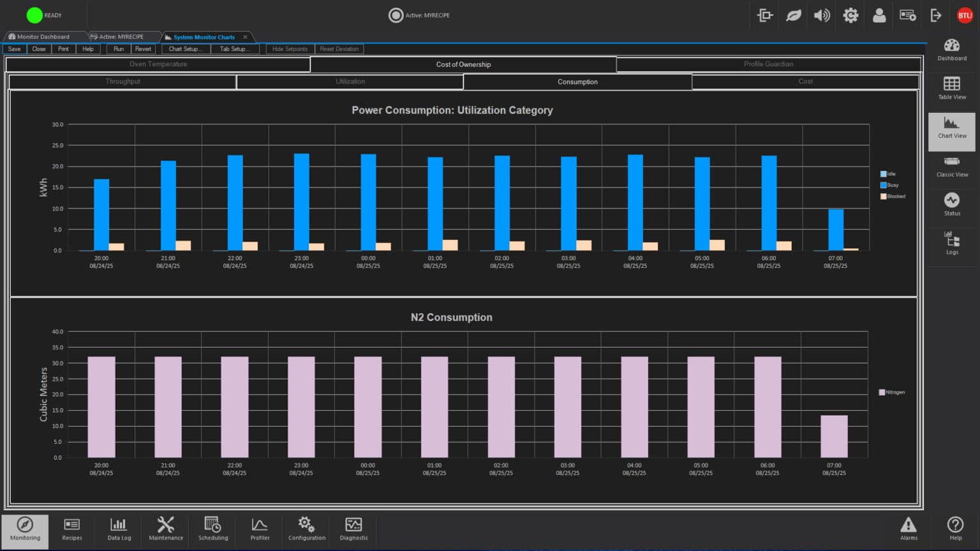Open the Alarms panel
980x551 pixels.
tap(908, 529)
